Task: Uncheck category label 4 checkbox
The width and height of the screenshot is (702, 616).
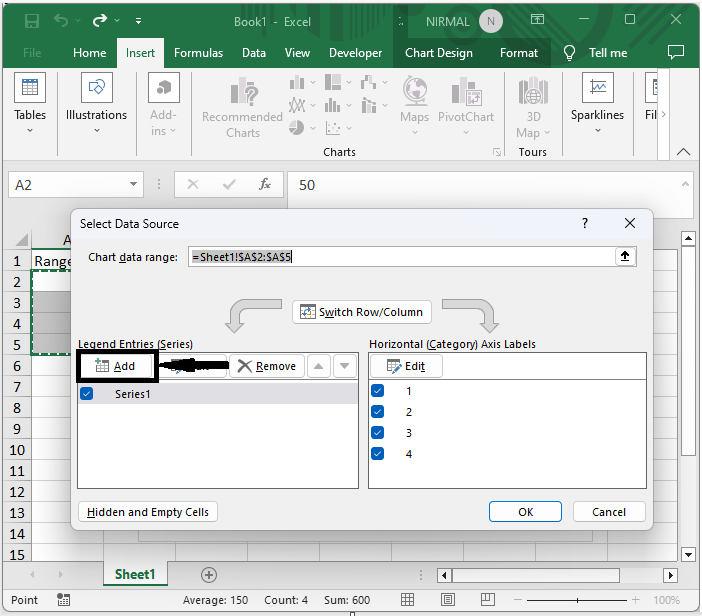Action: coord(377,453)
